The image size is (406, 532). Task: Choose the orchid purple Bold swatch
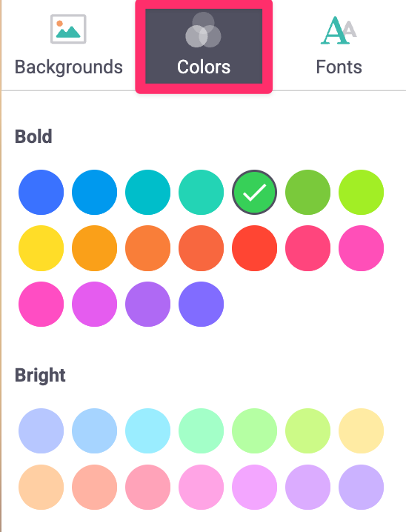click(94, 304)
